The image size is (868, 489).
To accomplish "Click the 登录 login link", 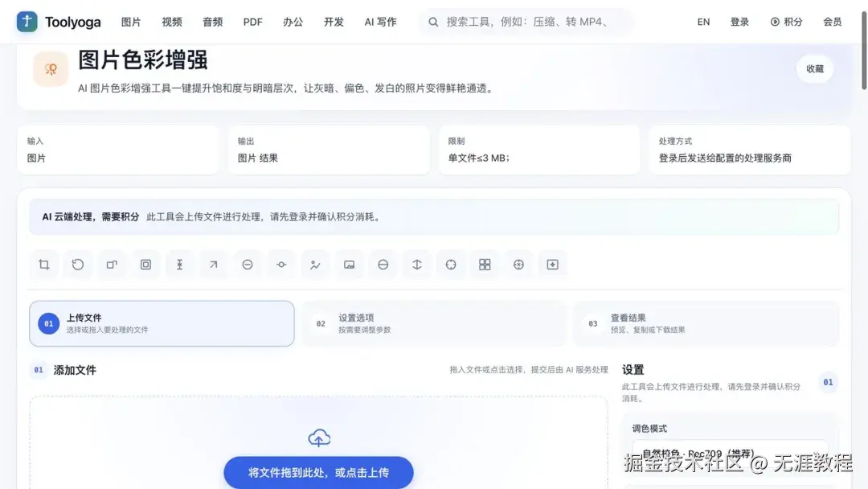I will (x=739, y=23).
